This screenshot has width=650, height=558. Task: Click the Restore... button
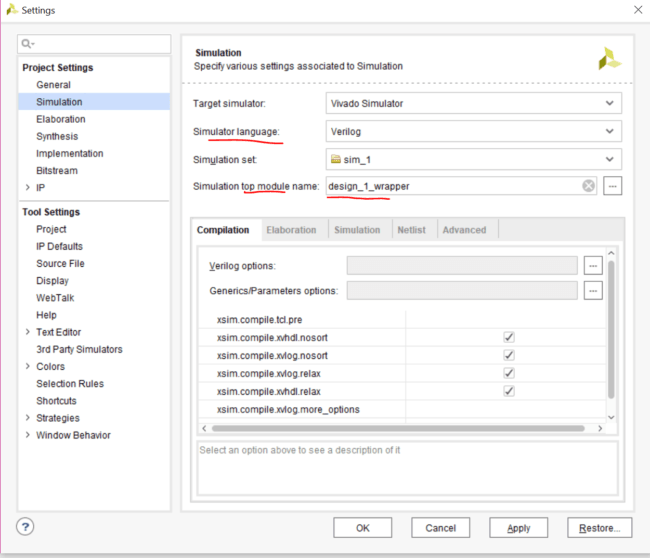[x=599, y=528]
